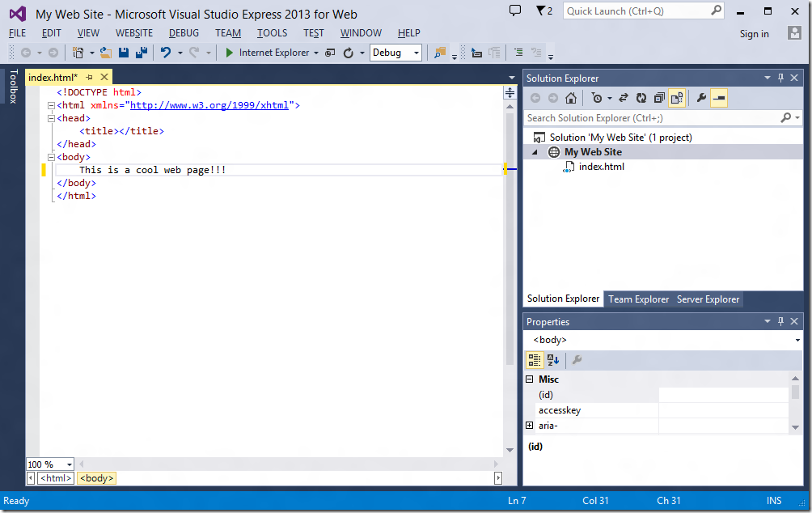Click the New Project toolbar icon
This screenshot has height=513, width=812.
[78, 53]
